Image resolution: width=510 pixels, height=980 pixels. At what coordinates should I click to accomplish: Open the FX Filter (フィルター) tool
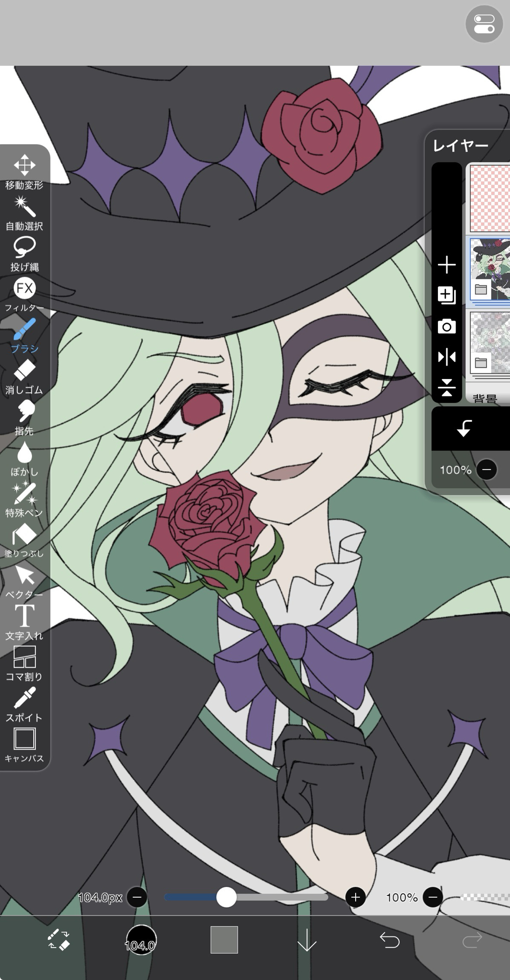point(24,294)
